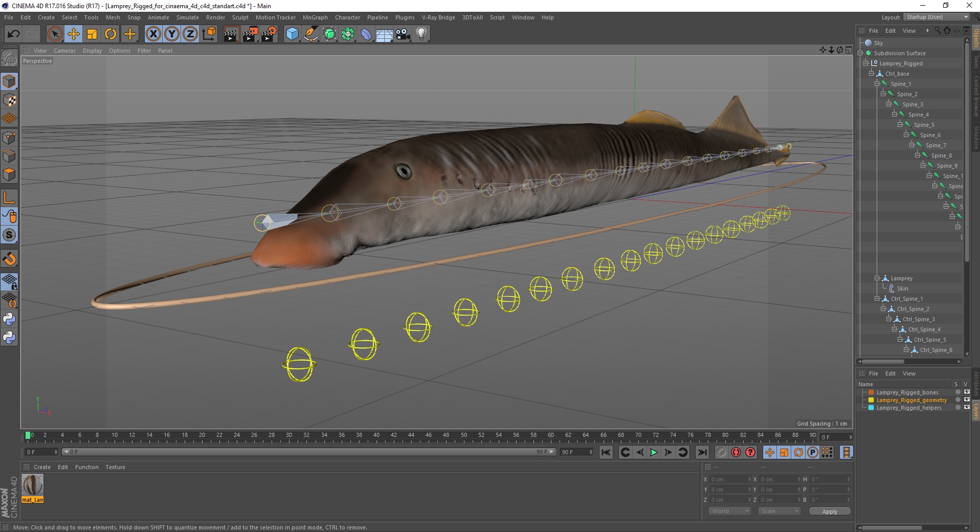Open the MoGraph array object icon
980x532 pixels.
pos(348,34)
